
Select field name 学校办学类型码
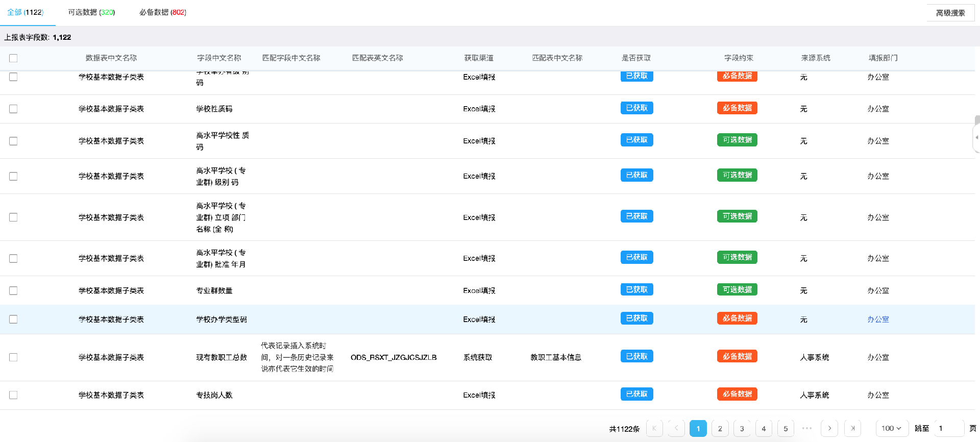point(222,320)
